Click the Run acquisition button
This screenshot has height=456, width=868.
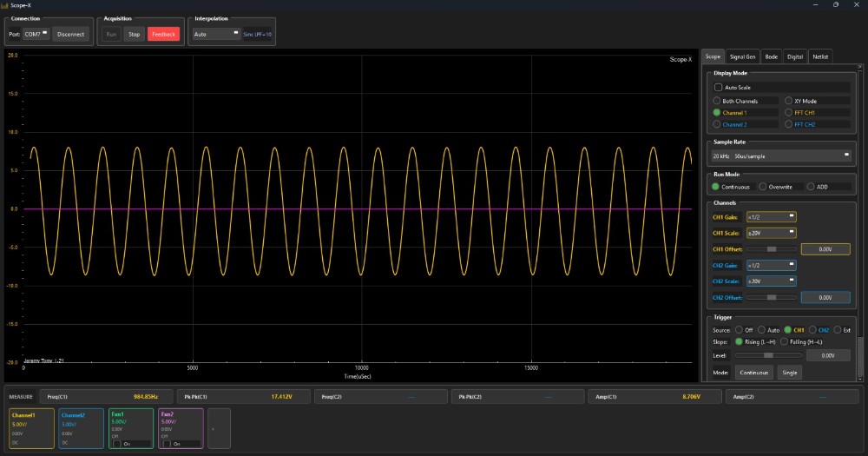[x=111, y=35]
